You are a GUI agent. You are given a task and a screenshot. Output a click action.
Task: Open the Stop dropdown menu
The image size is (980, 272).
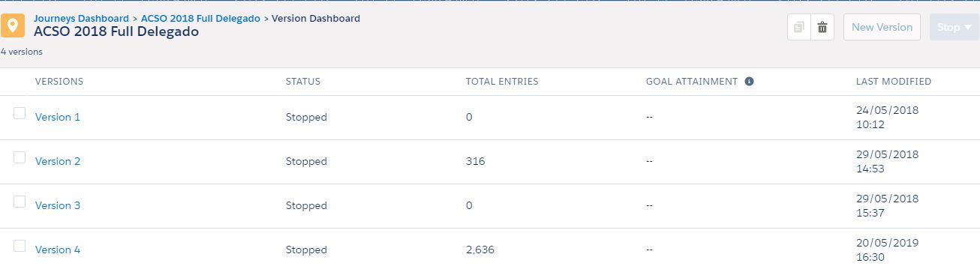[954, 28]
